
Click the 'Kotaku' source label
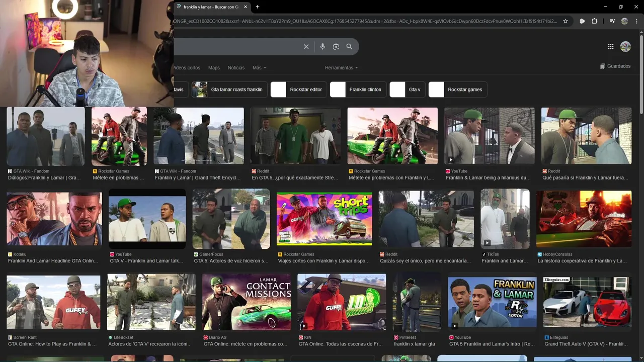pyautogui.click(x=20, y=254)
